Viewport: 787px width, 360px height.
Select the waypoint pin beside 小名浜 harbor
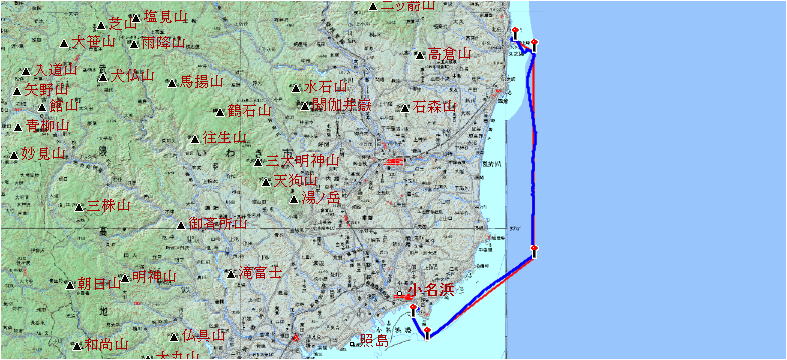[x=413, y=310]
